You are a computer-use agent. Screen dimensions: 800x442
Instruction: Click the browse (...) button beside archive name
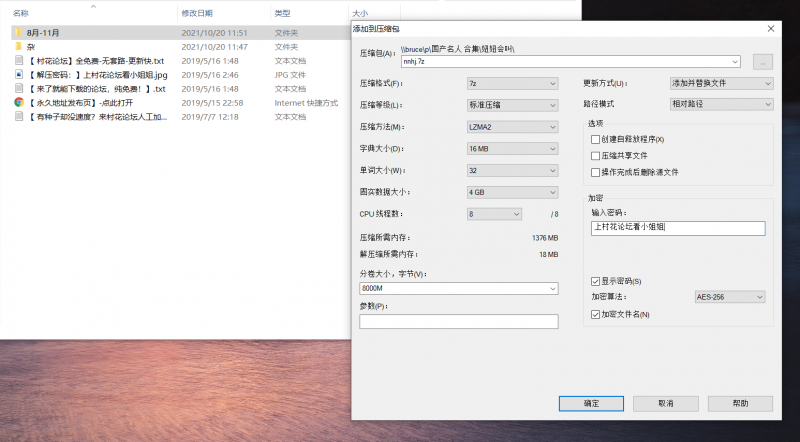coord(763,61)
